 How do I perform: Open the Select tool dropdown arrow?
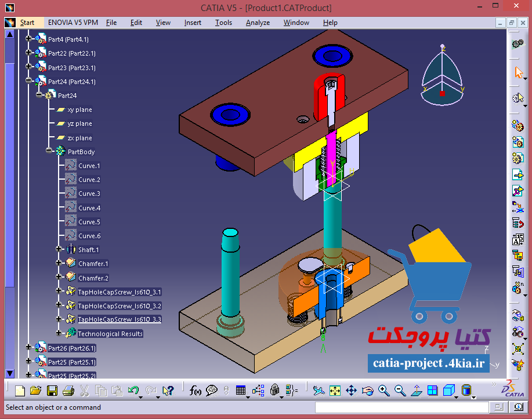click(x=525, y=79)
